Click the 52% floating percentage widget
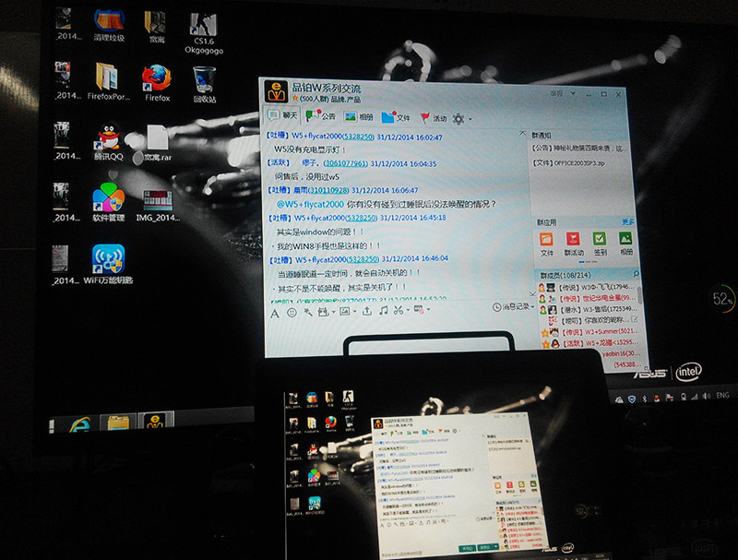The height and width of the screenshot is (560, 738). tap(722, 298)
